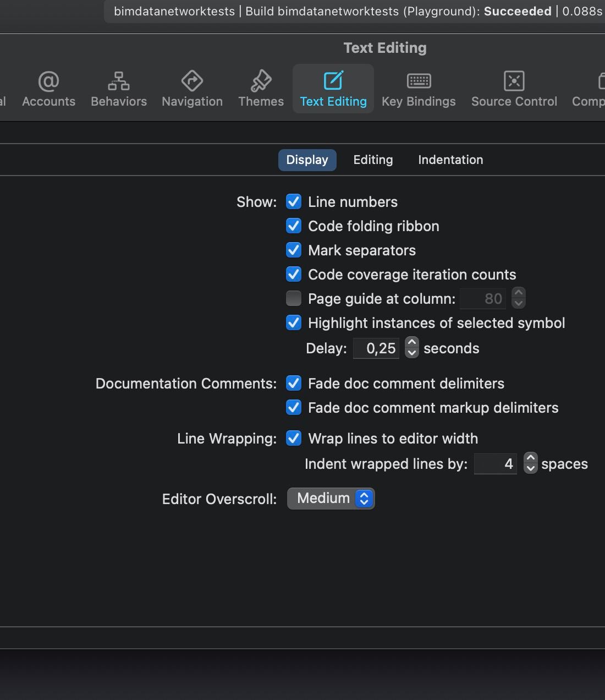Screen dimensions: 605x700
Task: Switch to the Display tab
Action: (x=307, y=160)
